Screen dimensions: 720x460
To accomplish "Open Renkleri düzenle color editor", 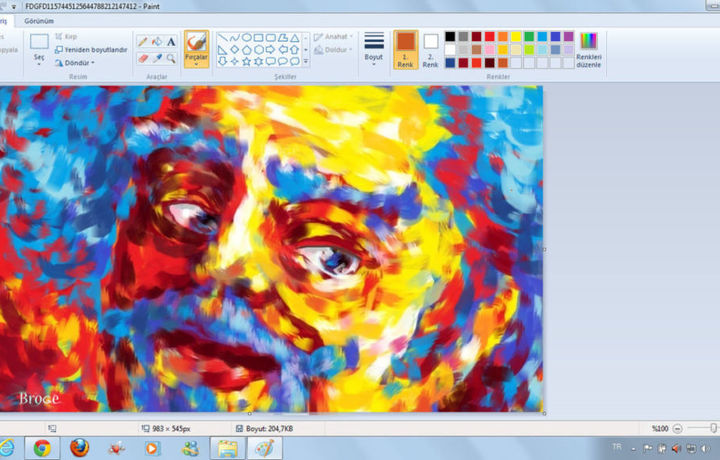I will (589, 50).
